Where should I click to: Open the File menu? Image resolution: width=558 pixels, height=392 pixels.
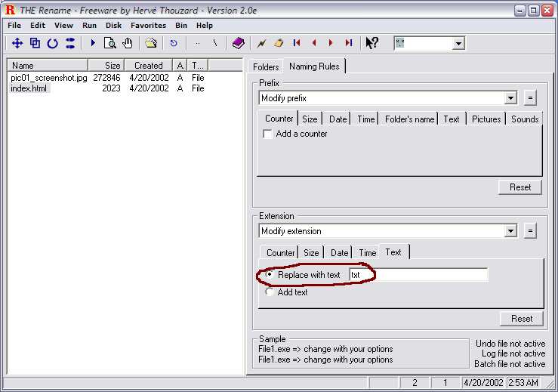pyautogui.click(x=14, y=25)
